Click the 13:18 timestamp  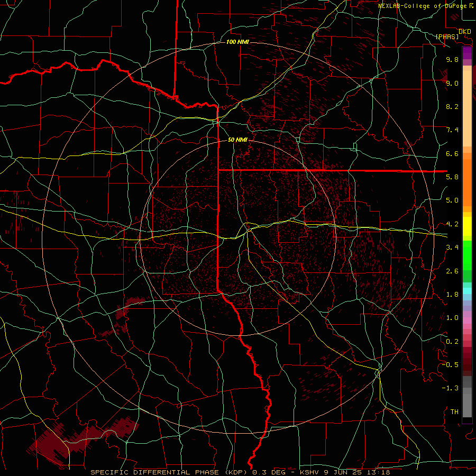[x=380, y=472]
